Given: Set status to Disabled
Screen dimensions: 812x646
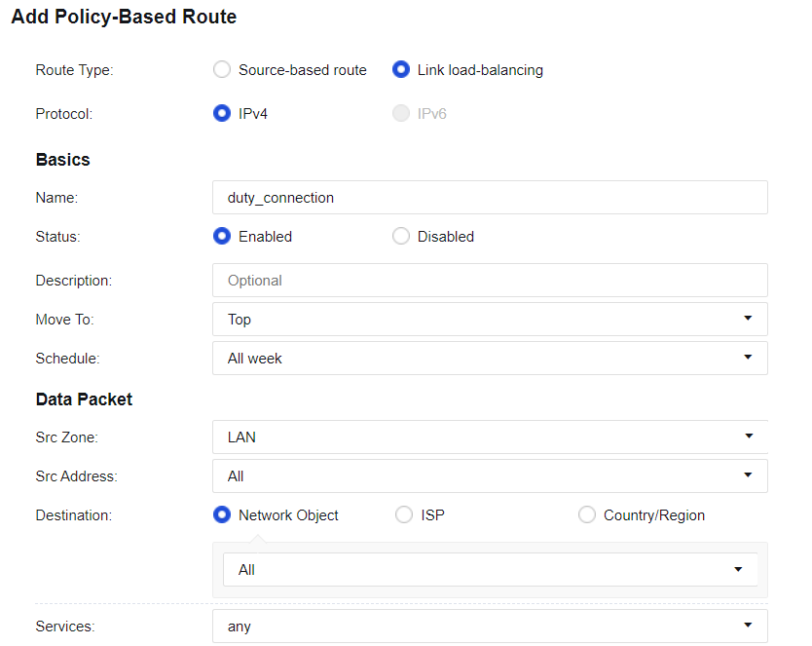Looking at the screenshot, I should click(401, 236).
